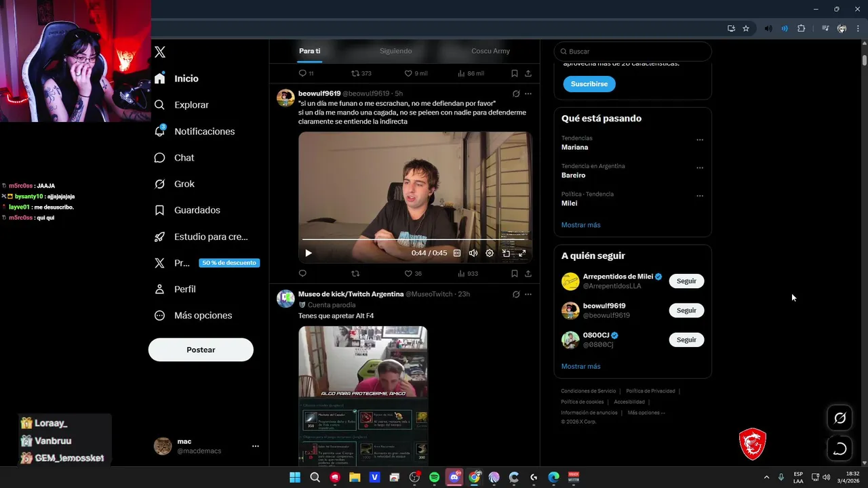
Task: Click the Buscar search field
Action: coord(633,52)
